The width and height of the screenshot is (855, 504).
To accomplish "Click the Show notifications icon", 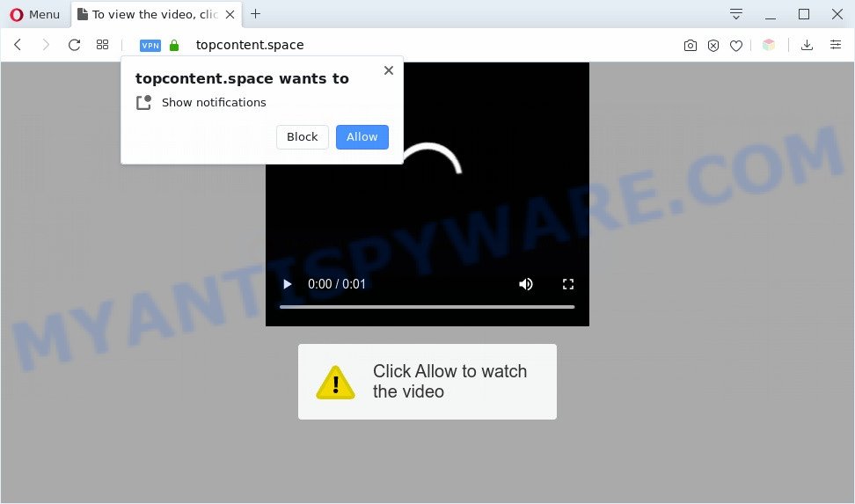I will (143, 103).
